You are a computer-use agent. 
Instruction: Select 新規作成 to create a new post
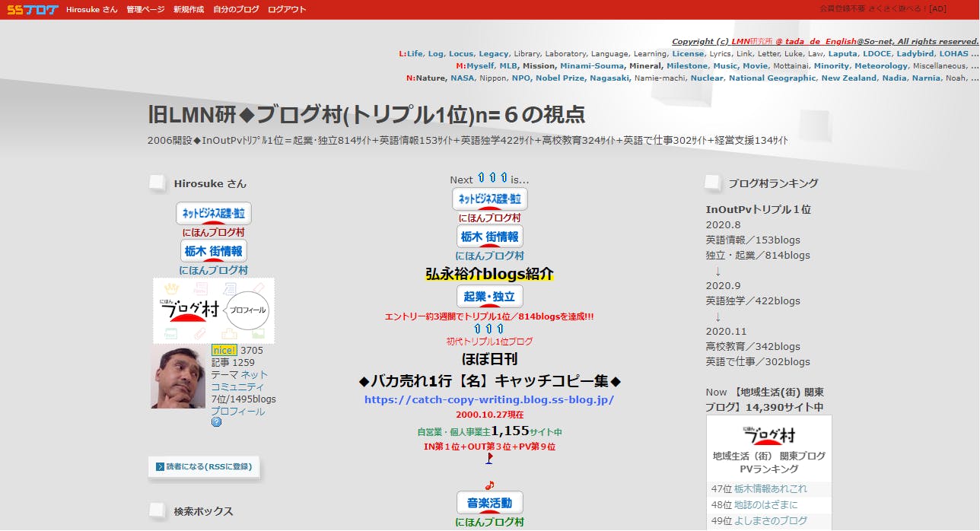[187, 10]
